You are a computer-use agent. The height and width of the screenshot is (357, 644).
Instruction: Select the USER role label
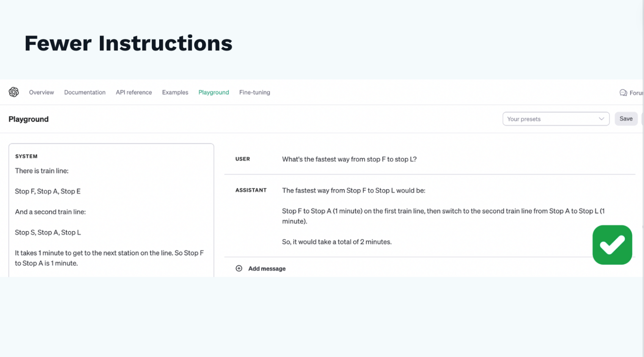coord(242,159)
